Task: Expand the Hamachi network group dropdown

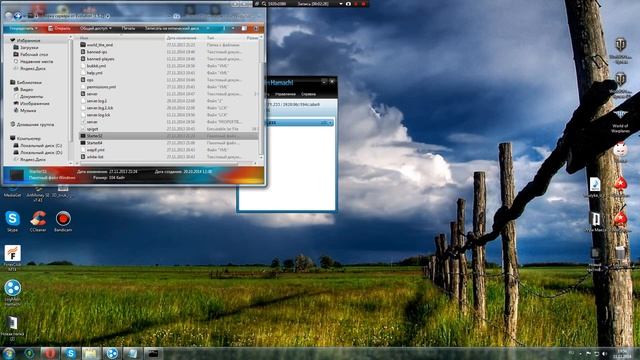Action: click(x=330, y=122)
